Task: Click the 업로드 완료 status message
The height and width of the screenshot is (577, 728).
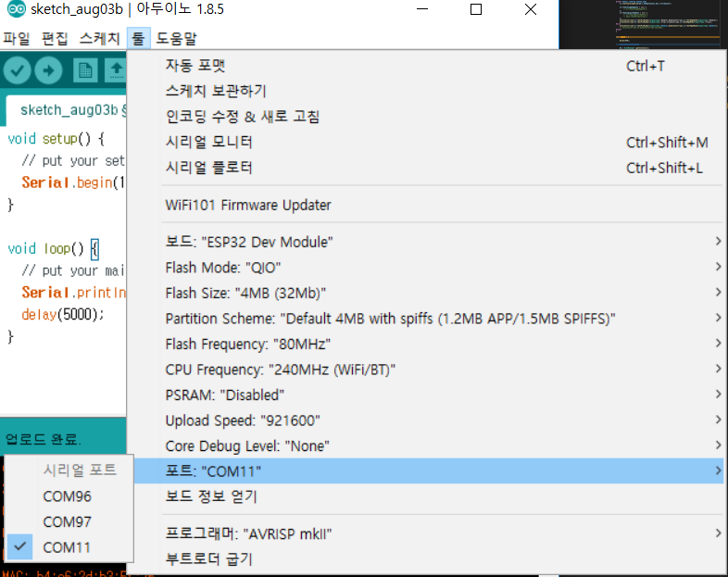Action: click(x=44, y=439)
